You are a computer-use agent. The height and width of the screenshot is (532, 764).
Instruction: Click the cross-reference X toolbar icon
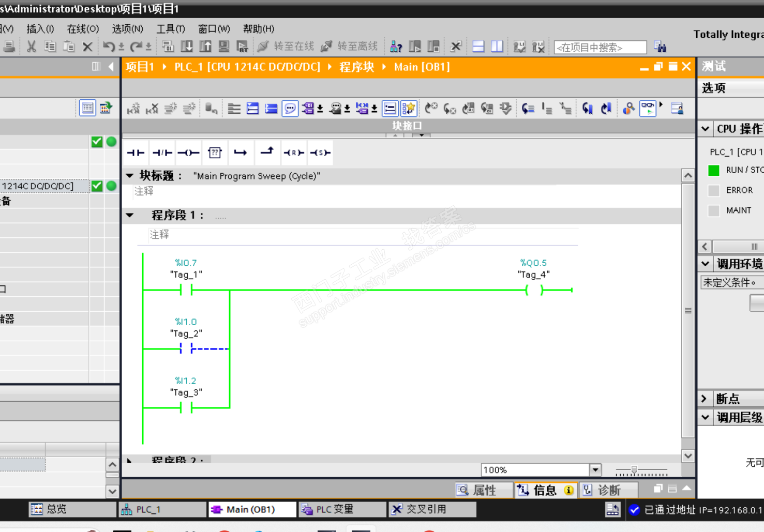[x=456, y=47]
